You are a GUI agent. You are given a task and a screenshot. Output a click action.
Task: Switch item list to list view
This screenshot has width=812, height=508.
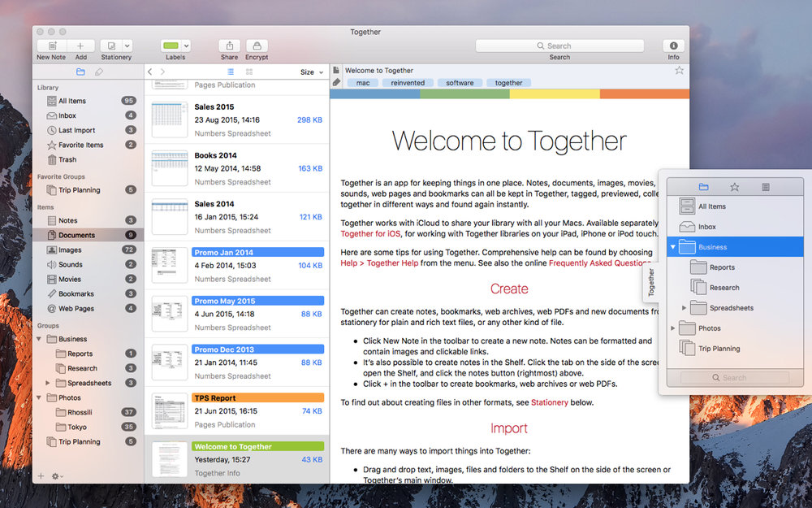(229, 72)
